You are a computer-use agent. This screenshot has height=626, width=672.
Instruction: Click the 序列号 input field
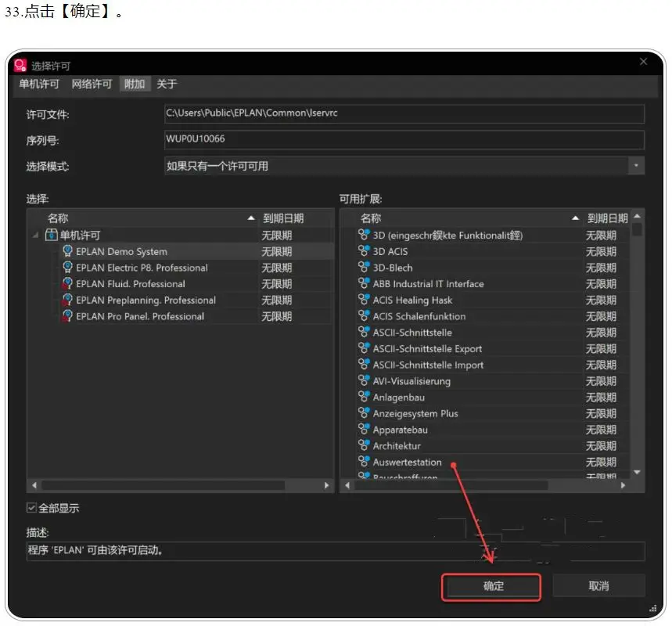coord(404,139)
